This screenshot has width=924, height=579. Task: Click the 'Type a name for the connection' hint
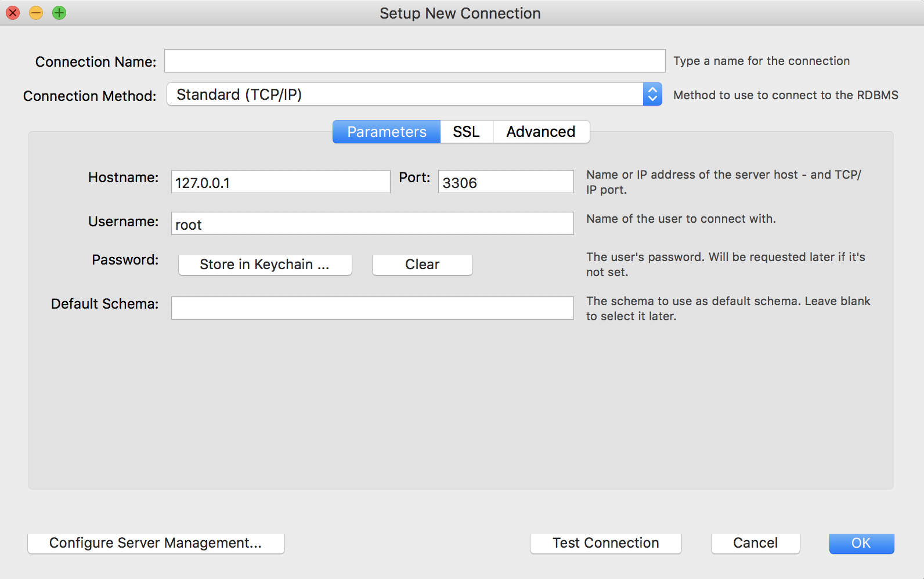pos(761,61)
